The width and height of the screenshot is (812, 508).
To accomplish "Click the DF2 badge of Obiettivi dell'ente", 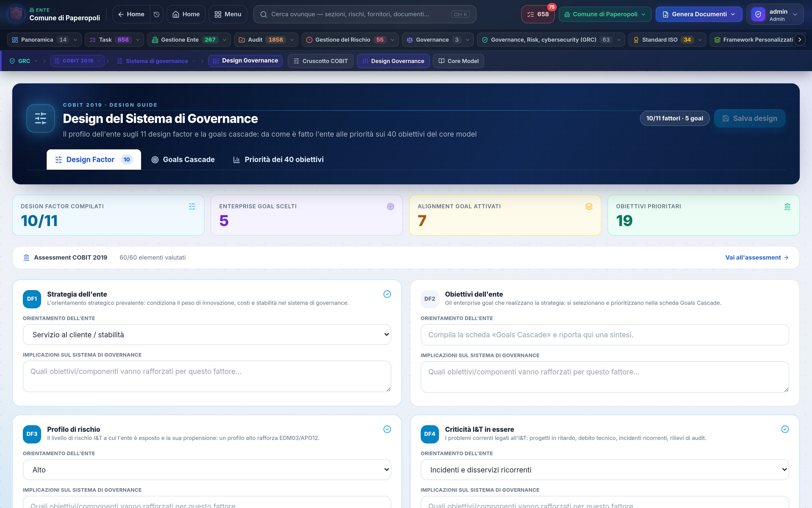I will pos(430,299).
